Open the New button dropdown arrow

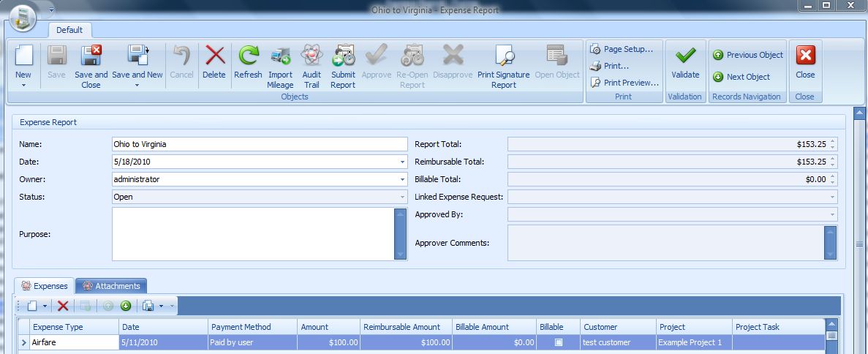coord(23,86)
